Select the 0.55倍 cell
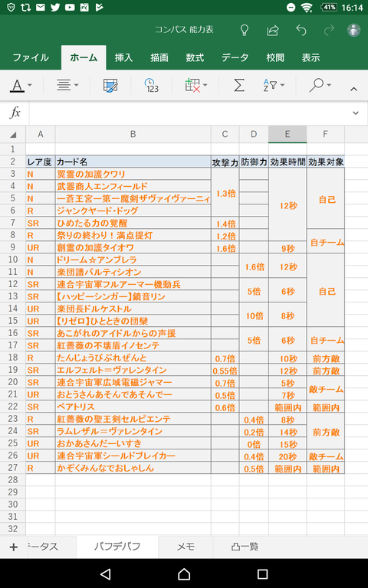The height and width of the screenshot is (588, 368). pyautogui.click(x=225, y=371)
